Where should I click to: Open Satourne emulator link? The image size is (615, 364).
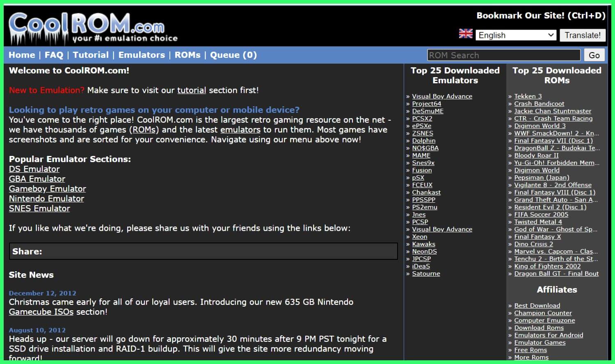426,274
